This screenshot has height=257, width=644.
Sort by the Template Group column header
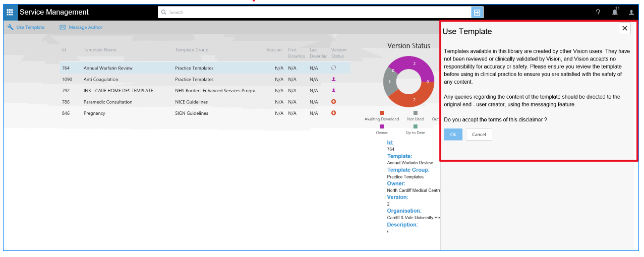click(x=191, y=50)
